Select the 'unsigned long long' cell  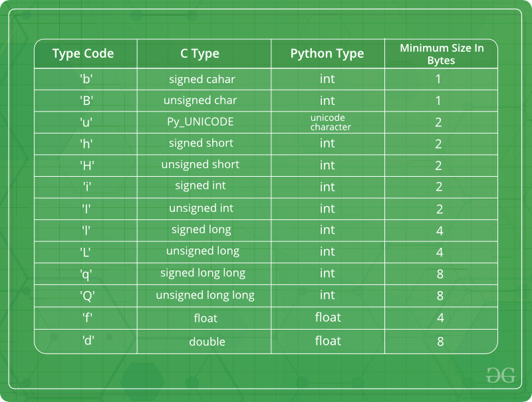205,295
